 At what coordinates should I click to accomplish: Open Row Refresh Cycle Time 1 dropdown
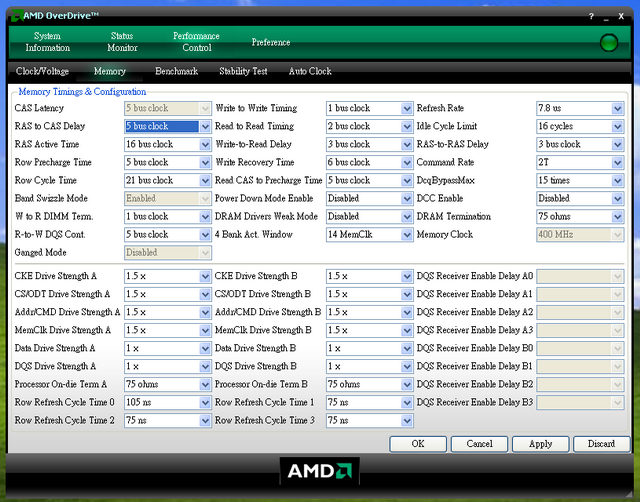369,402
